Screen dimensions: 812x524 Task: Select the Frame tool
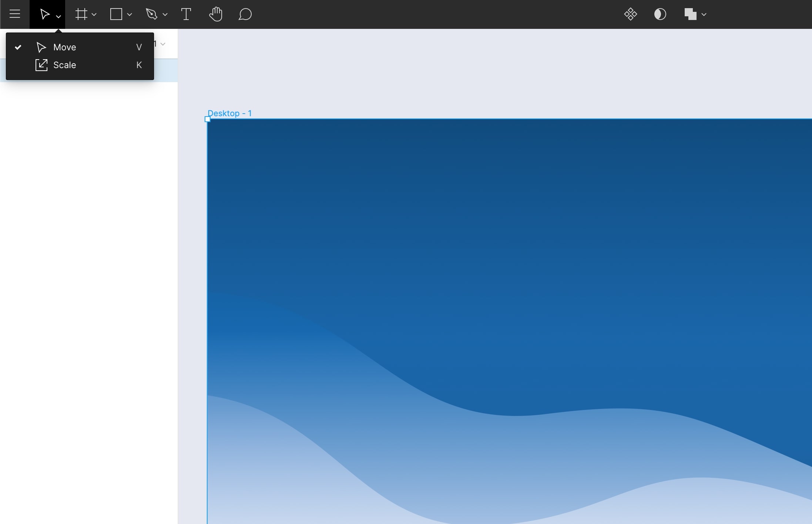point(81,14)
